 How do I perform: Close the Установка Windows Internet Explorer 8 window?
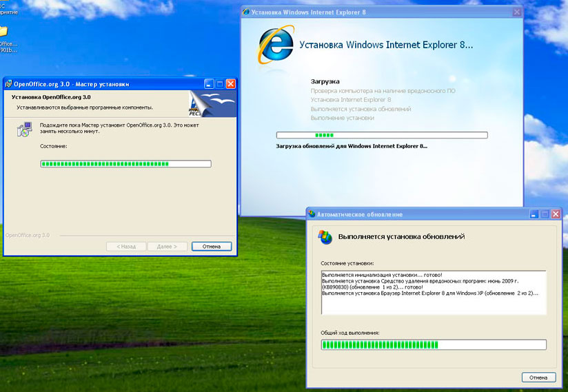click(x=517, y=12)
